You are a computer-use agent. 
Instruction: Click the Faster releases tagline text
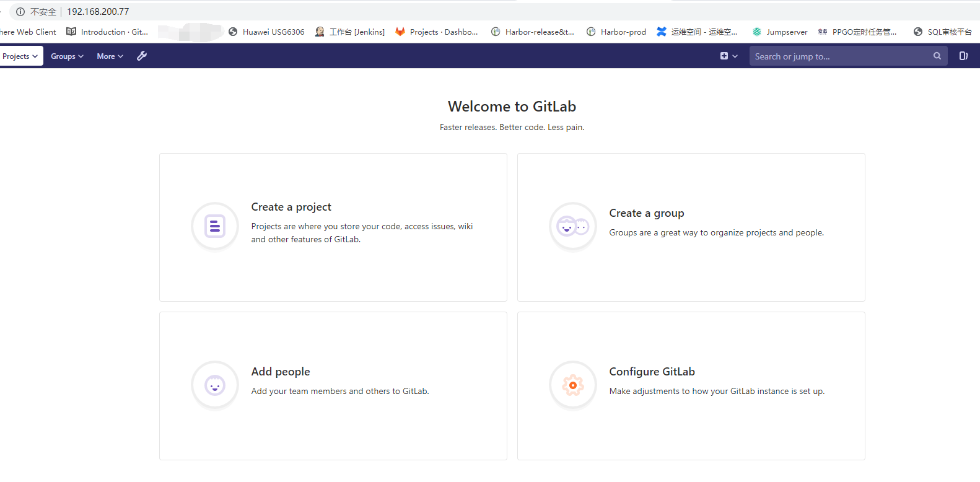(512, 127)
